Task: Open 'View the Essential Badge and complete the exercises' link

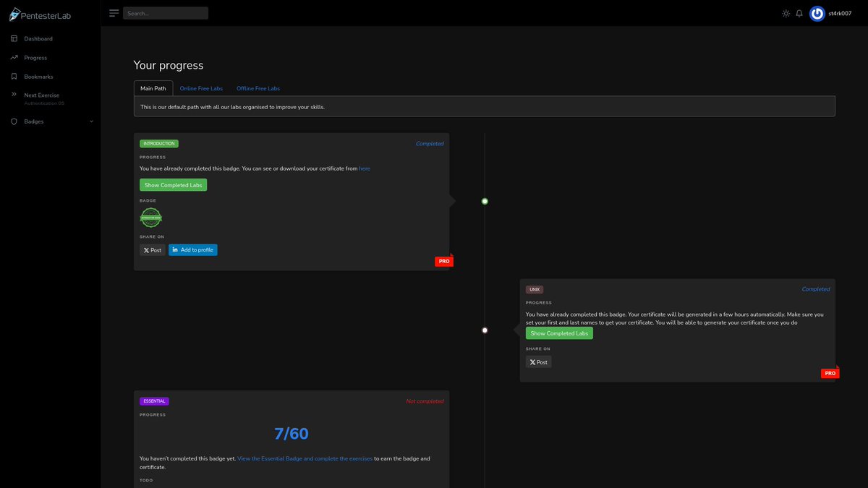Action: tap(305, 458)
